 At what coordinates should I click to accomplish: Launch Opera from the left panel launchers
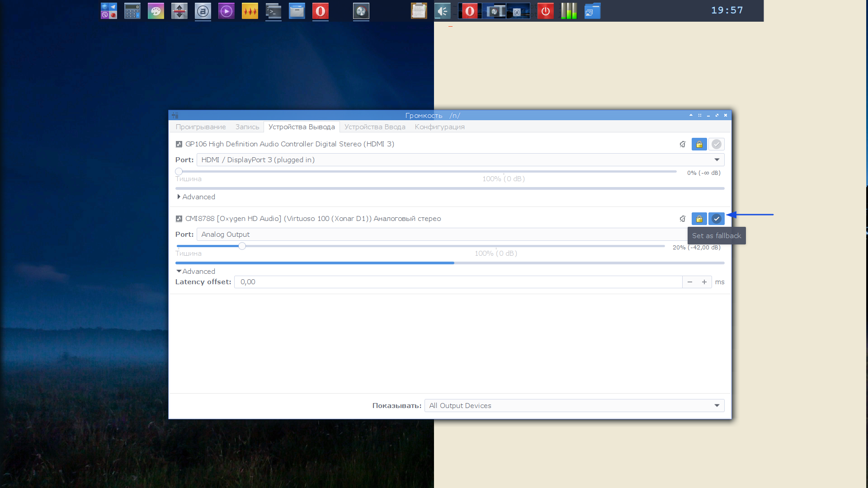pyautogui.click(x=321, y=11)
